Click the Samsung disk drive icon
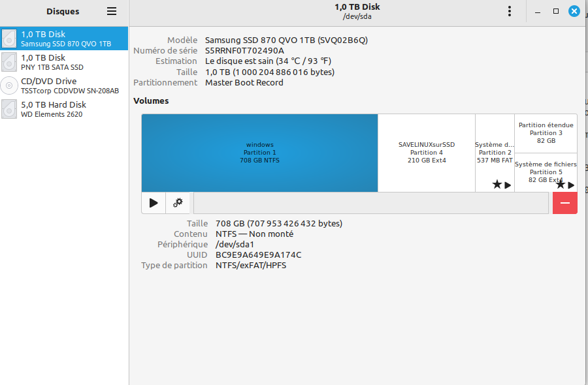The height and width of the screenshot is (385, 588). click(x=9, y=38)
